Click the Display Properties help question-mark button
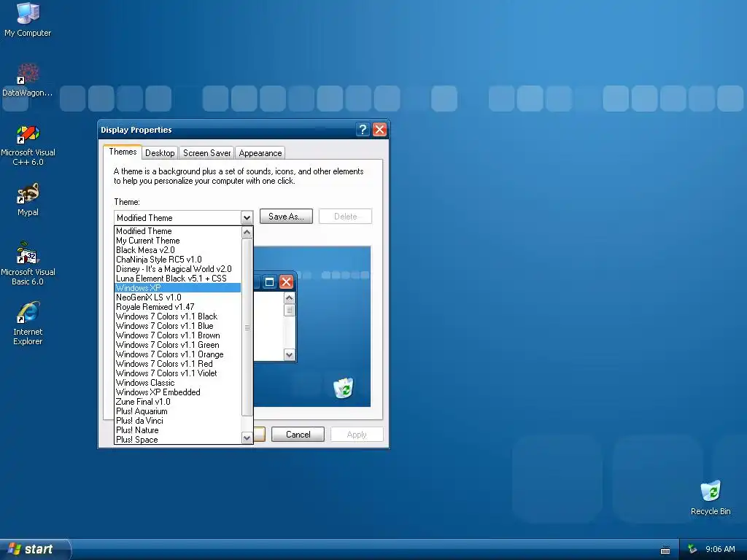This screenshot has width=747, height=560. click(363, 130)
